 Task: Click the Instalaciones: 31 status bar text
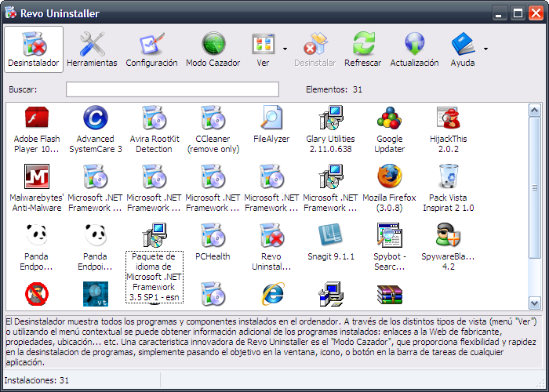[x=36, y=380]
